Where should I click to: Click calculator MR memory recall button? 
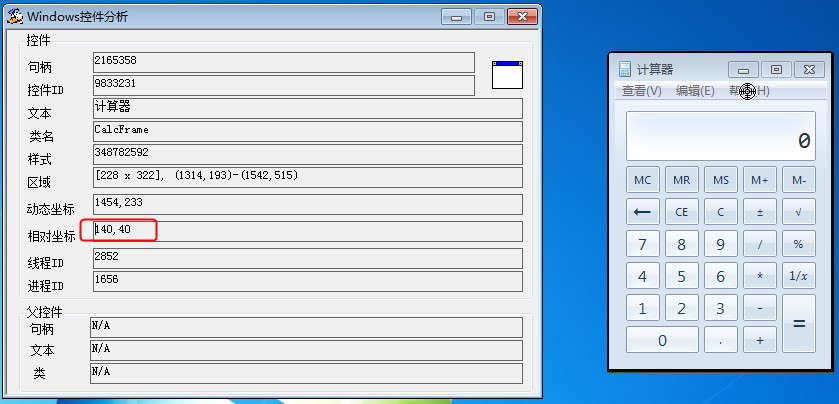(682, 180)
